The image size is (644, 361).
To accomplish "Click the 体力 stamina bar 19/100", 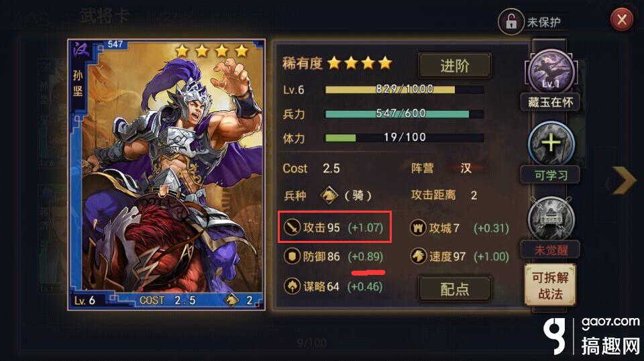I will click(x=404, y=138).
